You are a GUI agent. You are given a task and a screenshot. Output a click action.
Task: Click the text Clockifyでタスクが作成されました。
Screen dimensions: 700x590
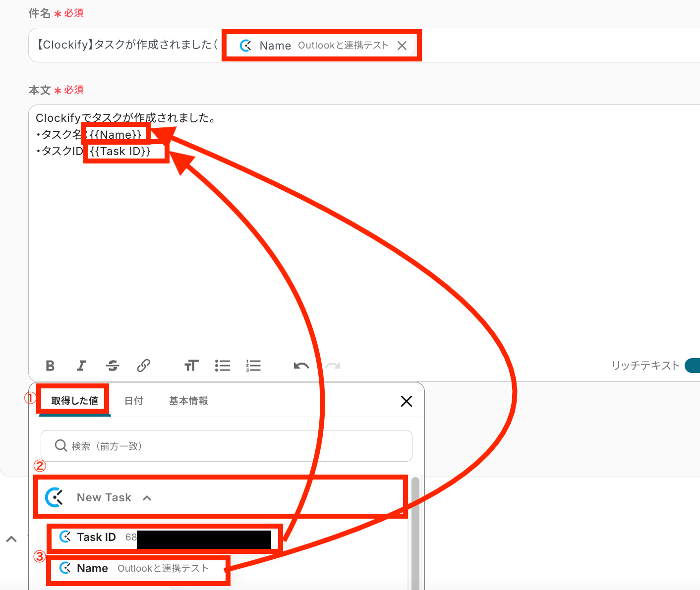pyautogui.click(x=125, y=118)
